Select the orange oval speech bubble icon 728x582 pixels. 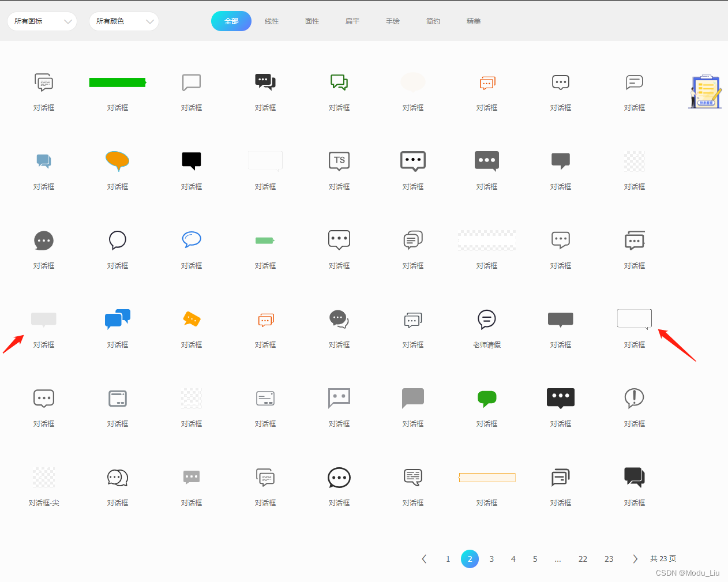[x=118, y=161]
